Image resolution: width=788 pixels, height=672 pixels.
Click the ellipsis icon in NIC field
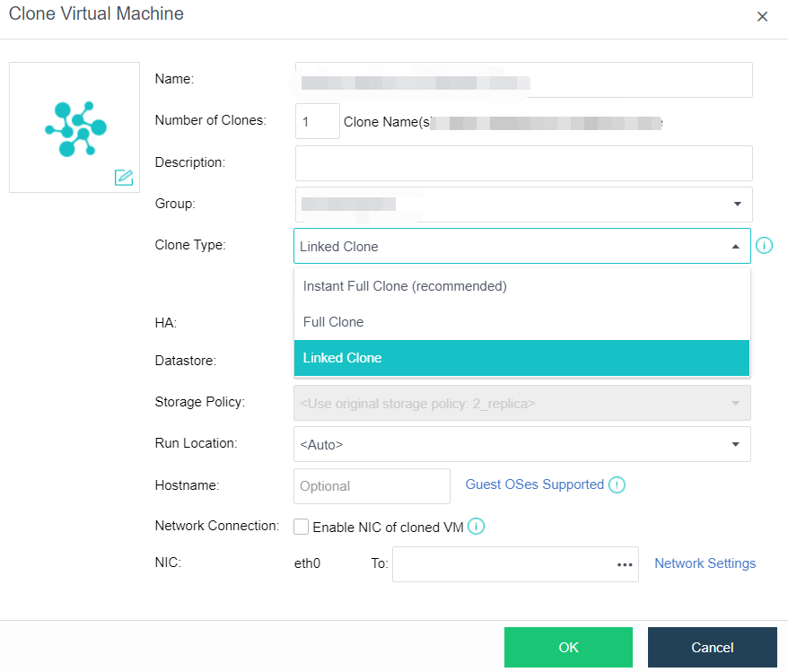pyautogui.click(x=625, y=564)
